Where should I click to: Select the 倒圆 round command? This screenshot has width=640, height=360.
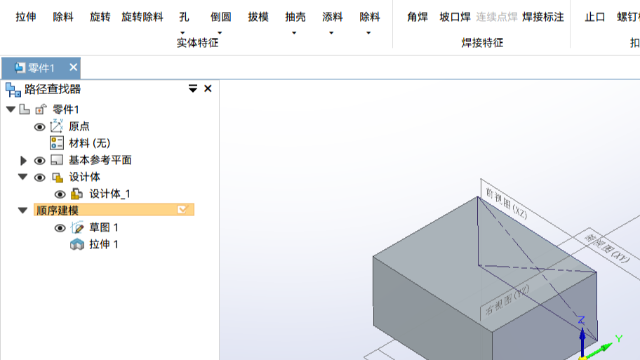coord(221,17)
